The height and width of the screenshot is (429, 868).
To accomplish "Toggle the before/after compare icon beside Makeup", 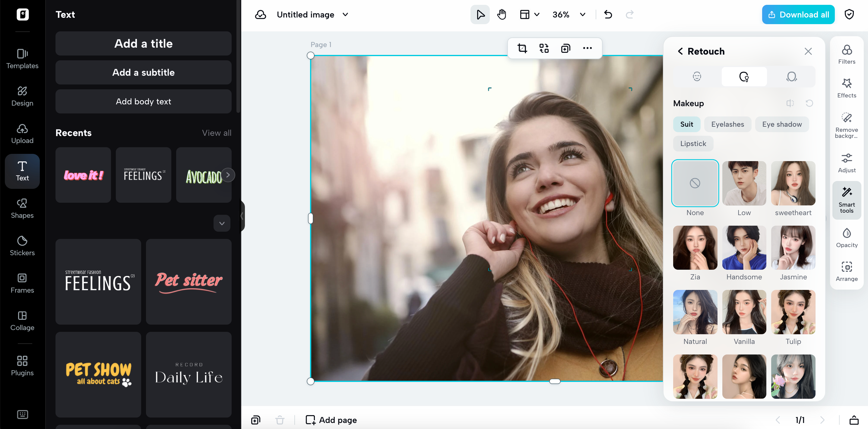I will pos(790,103).
